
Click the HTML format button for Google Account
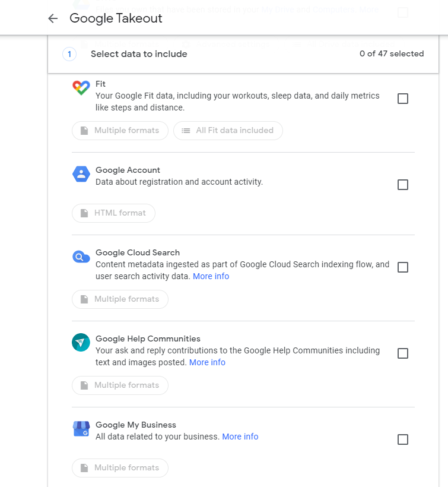click(x=113, y=213)
